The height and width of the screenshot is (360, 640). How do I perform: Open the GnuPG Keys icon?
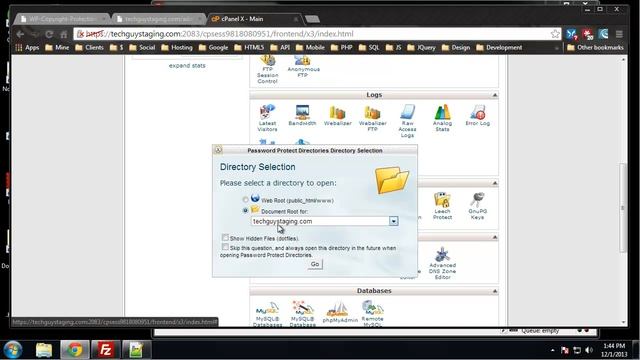click(x=478, y=206)
